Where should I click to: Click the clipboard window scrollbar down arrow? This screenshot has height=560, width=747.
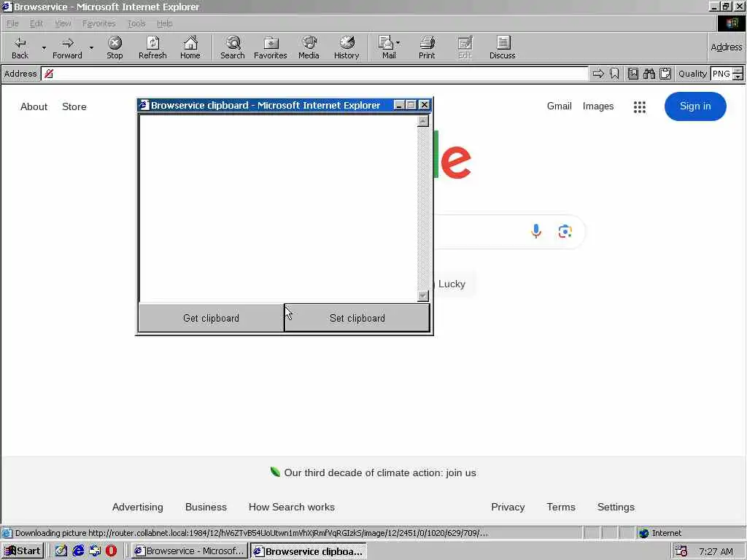[x=423, y=296]
